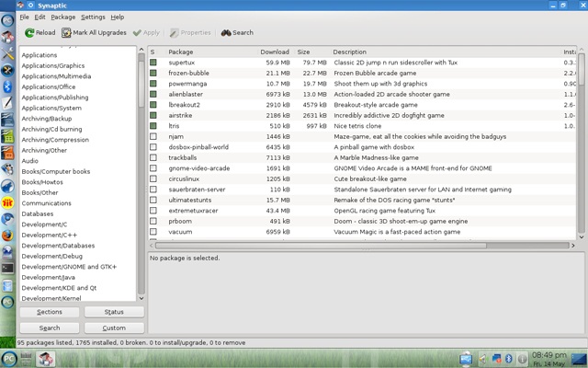Select the Communications section

[46, 203]
